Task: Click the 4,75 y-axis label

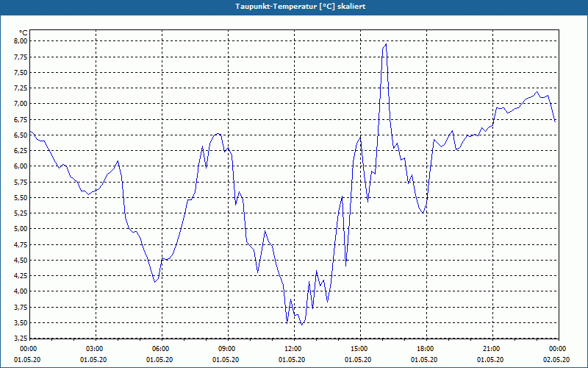Action: pyautogui.click(x=20, y=244)
